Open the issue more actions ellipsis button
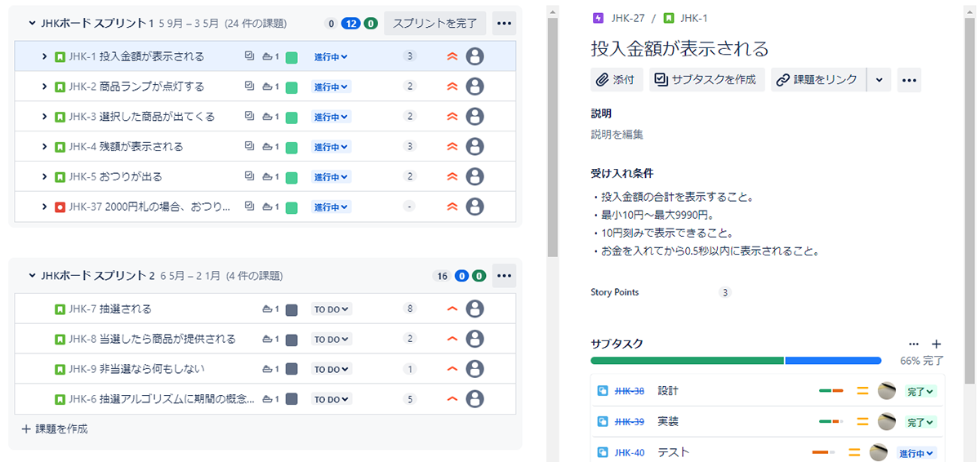 [x=909, y=80]
